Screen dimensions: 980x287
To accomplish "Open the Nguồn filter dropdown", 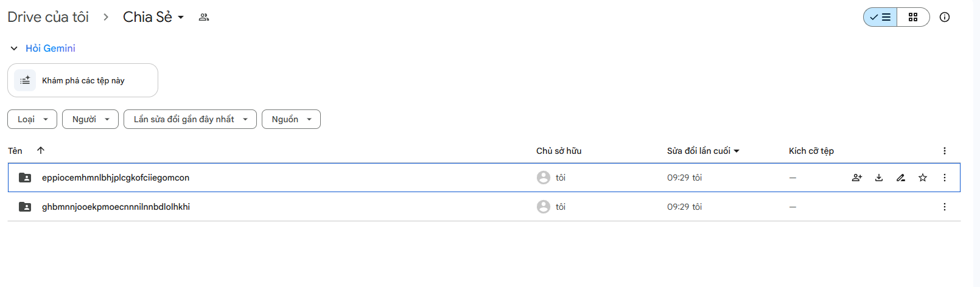I will point(291,119).
